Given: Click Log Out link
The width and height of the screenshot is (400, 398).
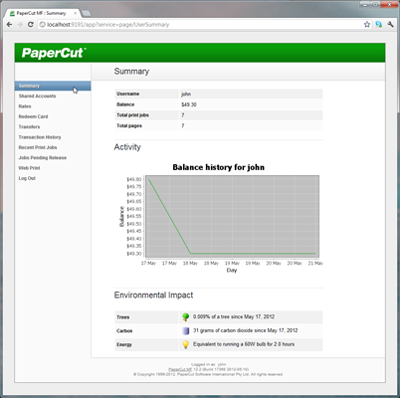Looking at the screenshot, I should click(x=27, y=178).
